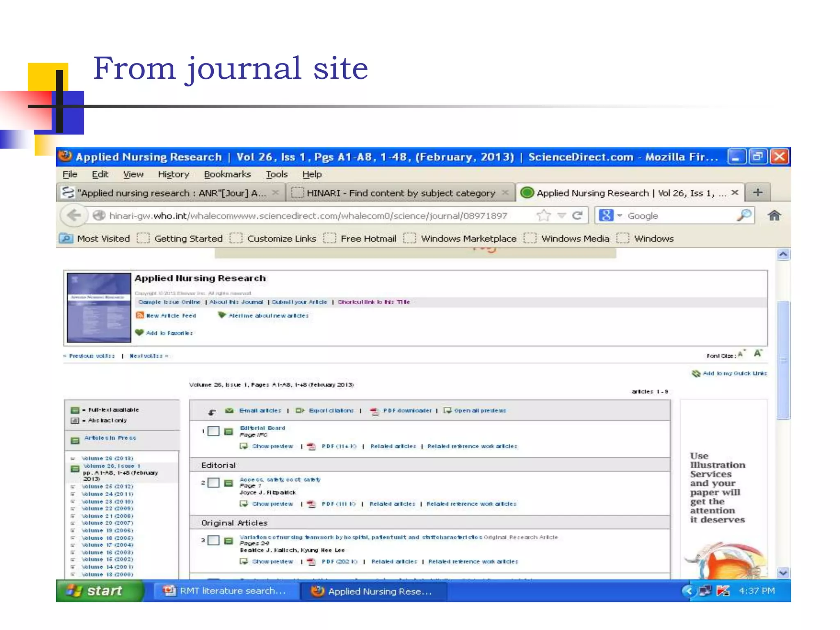This screenshot has height=630, width=840.
Task: Click PDF icon for Editorial Board article
Action: (x=312, y=446)
